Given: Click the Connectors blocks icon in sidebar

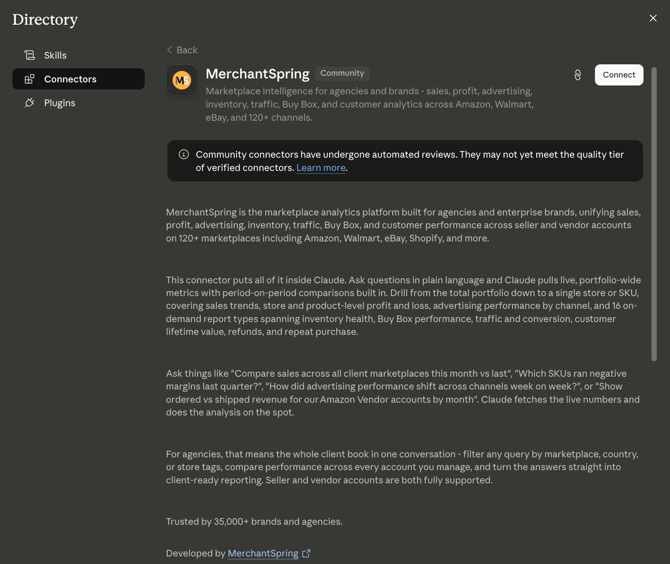Looking at the screenshot, I should click(29, 79).
